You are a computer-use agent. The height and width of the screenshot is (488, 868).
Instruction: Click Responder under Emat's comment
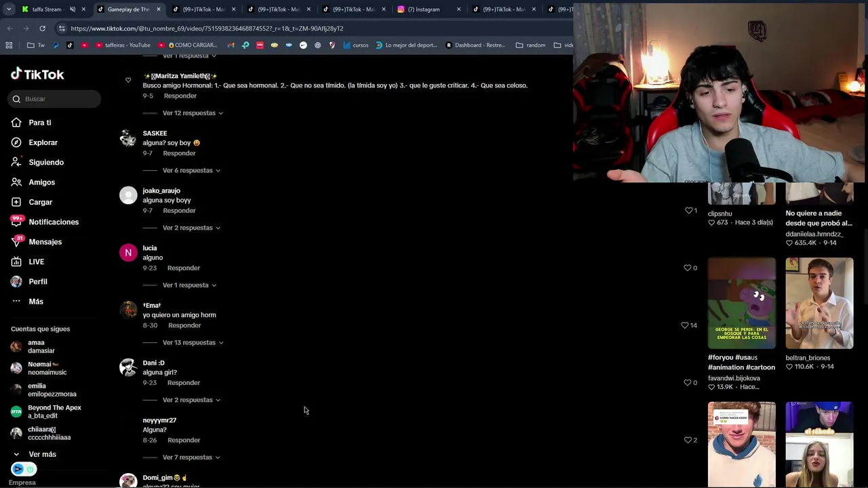pyautogui.click(x=184, y=325)
